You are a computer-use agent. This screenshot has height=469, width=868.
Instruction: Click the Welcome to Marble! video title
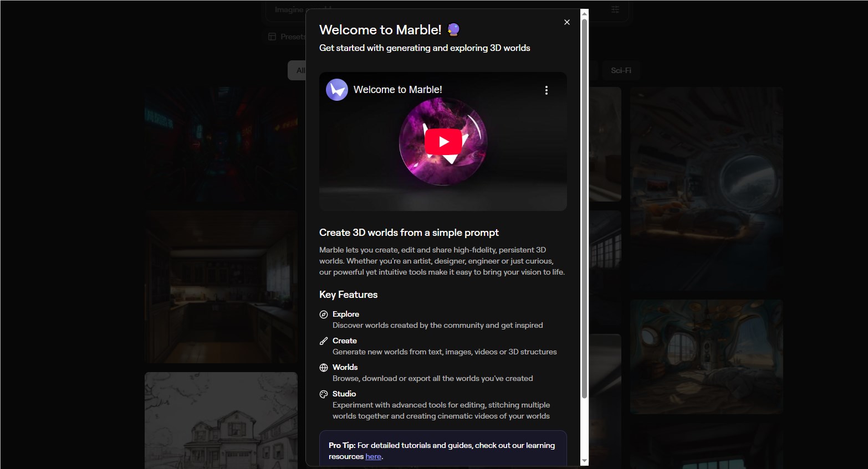pyautogui.click(x=397, y=90)
